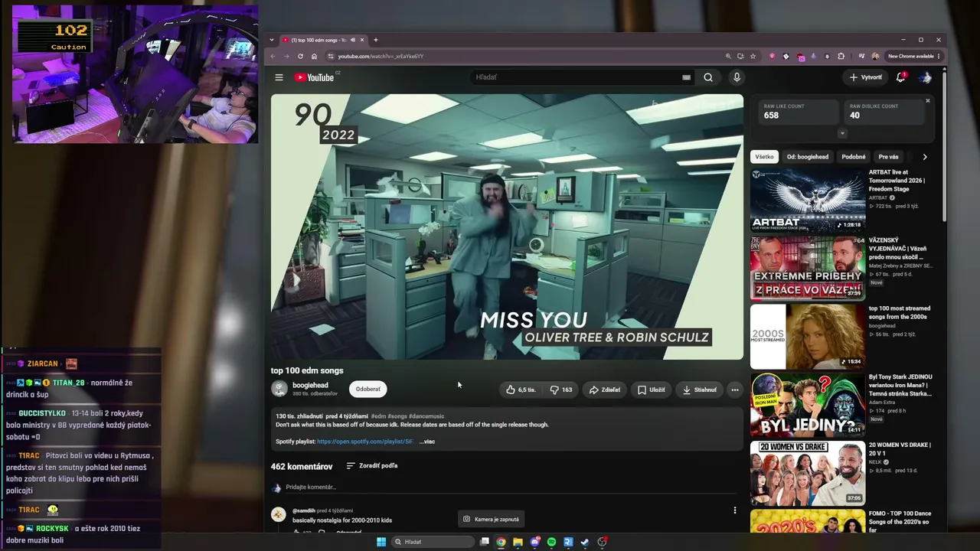This screenshot has height=551, width=980.
Task: Open Chrome extensions puzzle icon
Action: tap(841, 56)
